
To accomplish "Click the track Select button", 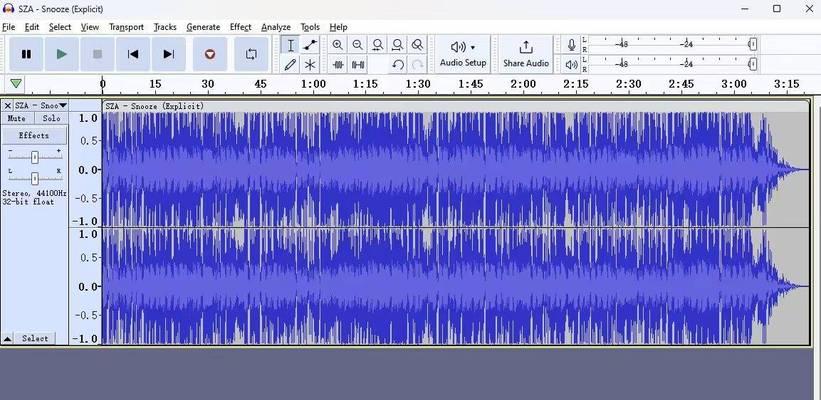I will point(35,338).
